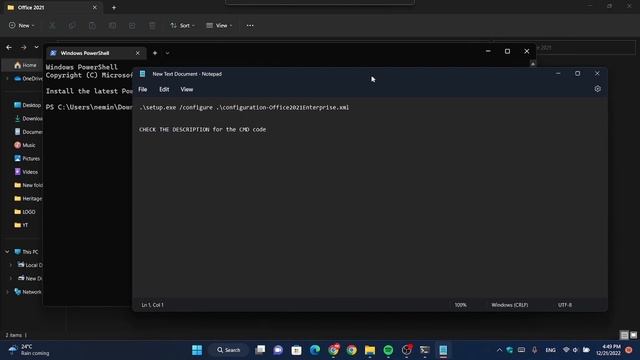Show hidden system tray icons
Viewport: 640px width, 360px height.
point(499,350)
